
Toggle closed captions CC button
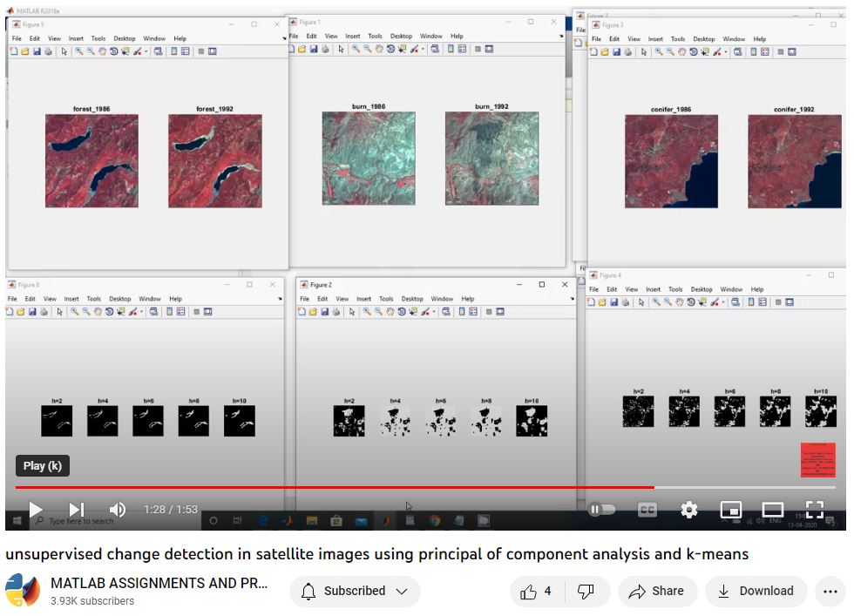click(x=647, y=510)
